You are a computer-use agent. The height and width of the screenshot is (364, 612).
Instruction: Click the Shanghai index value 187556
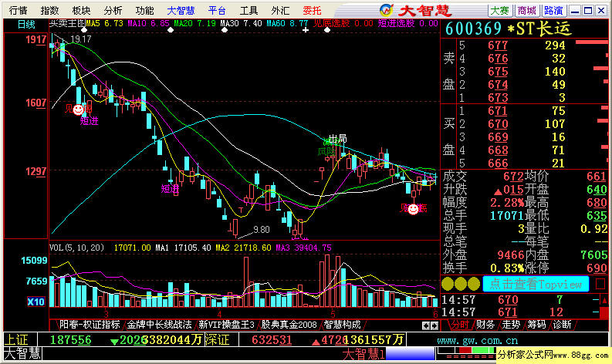point(70,340)
